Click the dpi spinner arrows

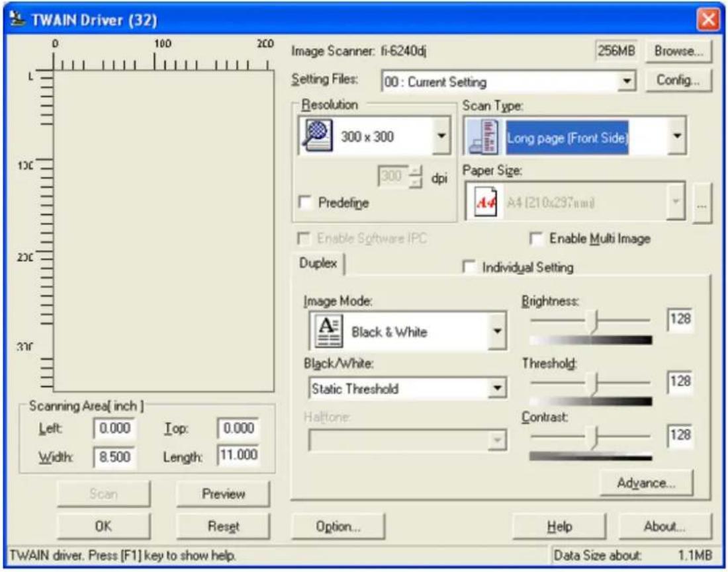coord(416,177)
